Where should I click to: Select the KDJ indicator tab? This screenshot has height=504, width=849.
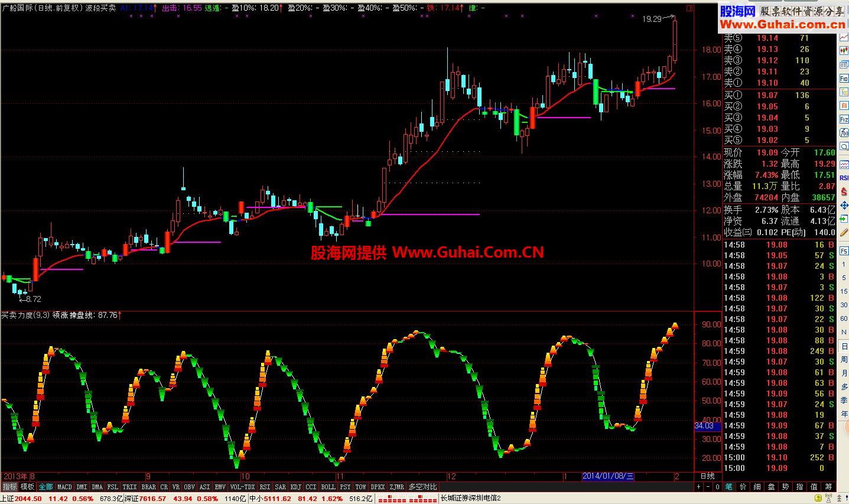coord(295,487)
